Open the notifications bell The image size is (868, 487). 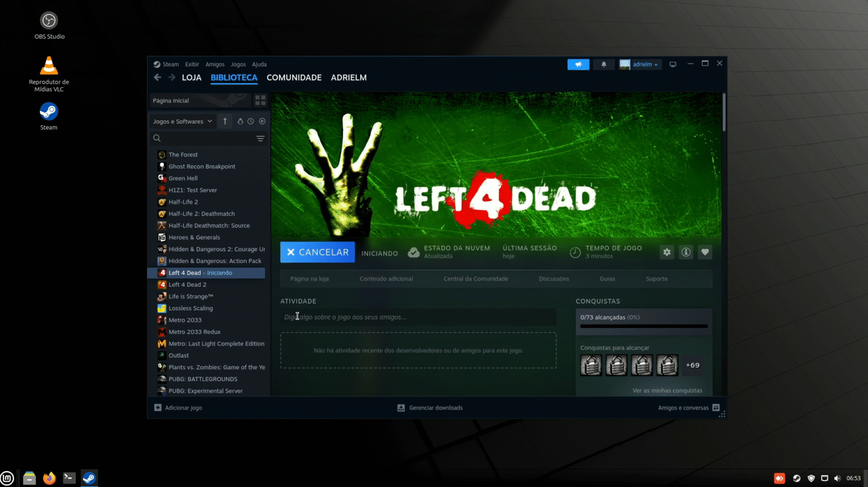click(604, 64)
